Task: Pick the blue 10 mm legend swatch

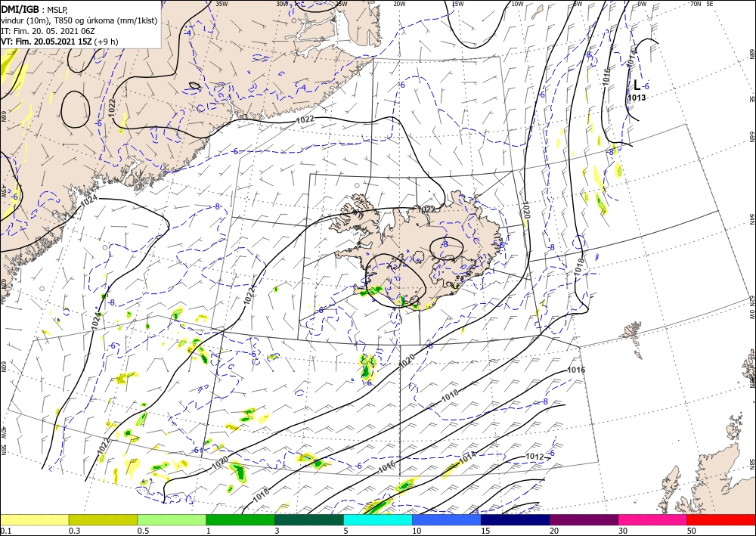Action: 447,519
